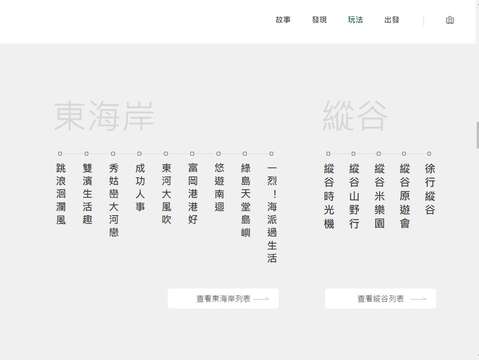
Task: Open the 跳浪洄瀾風 itinerary link
Action: [x=61, y=194]
